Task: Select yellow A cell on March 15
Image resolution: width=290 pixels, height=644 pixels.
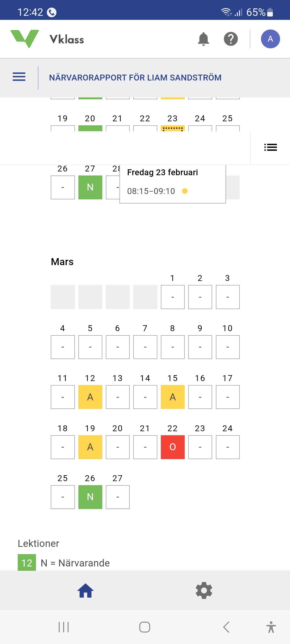Action: point(173,397)
